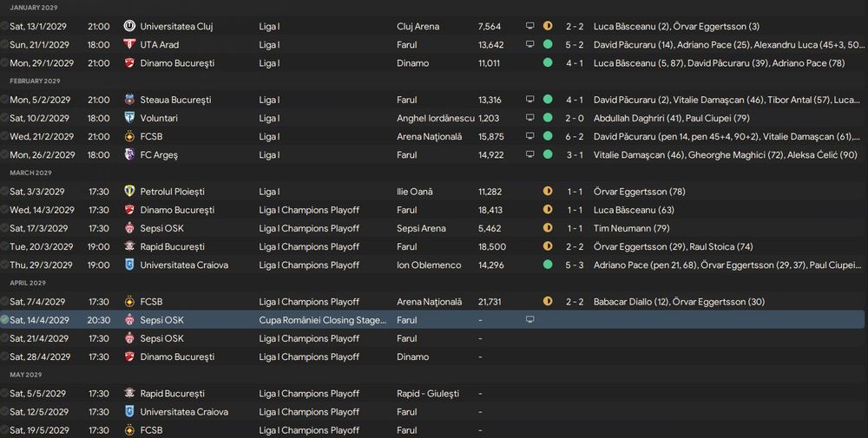Click the Ilie Oană venue name
Viewport: 868px width, 438px height.
click(x=415, y=192)
